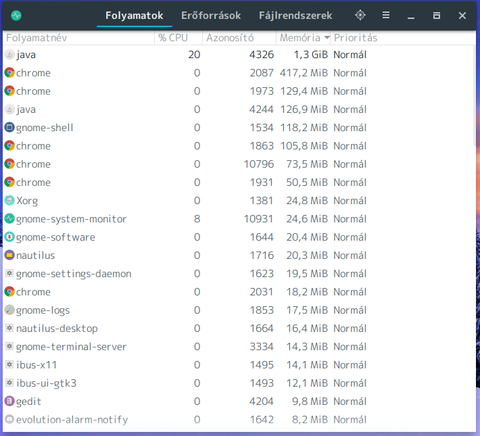Click the CPU value 20 for java

194,55
